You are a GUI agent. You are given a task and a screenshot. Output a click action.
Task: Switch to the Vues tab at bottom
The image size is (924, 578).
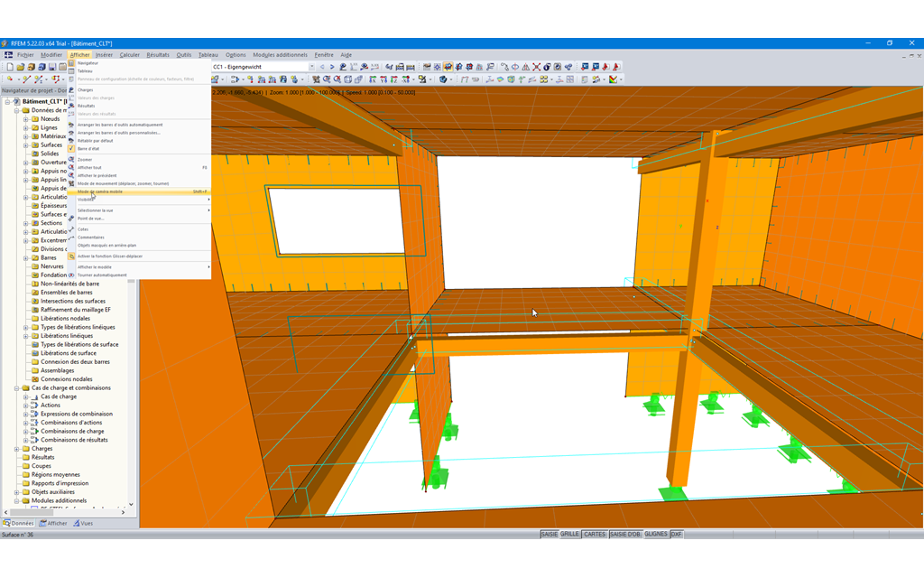(85, 522)
